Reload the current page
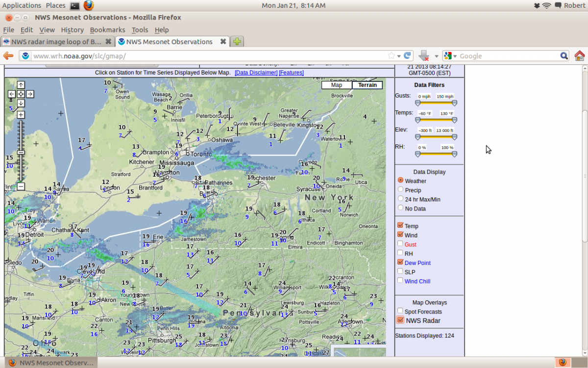 tap(407, 56)
